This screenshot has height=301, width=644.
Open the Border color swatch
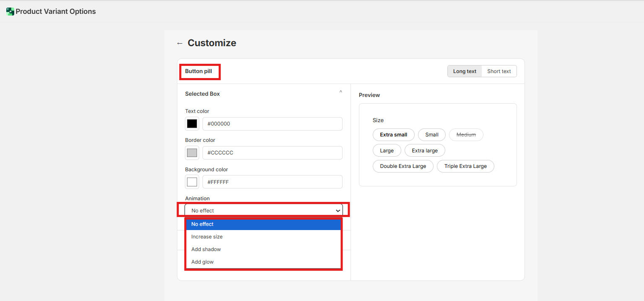[192, 153]
